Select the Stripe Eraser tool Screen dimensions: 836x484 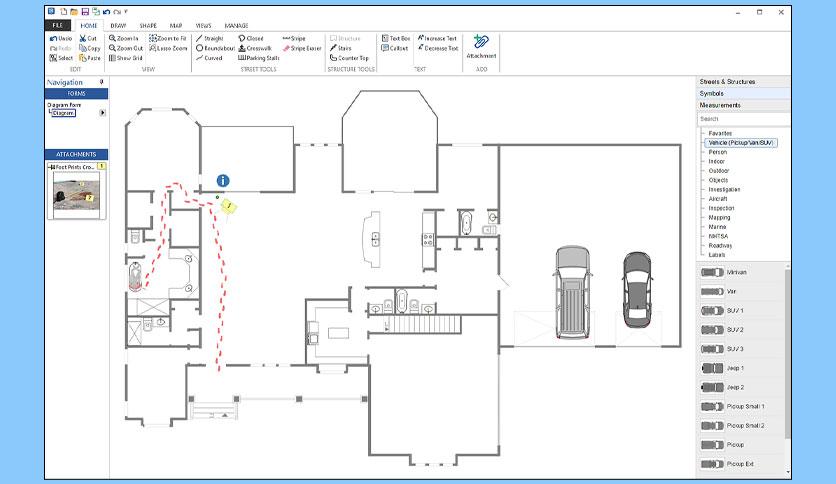pos(302,48)
